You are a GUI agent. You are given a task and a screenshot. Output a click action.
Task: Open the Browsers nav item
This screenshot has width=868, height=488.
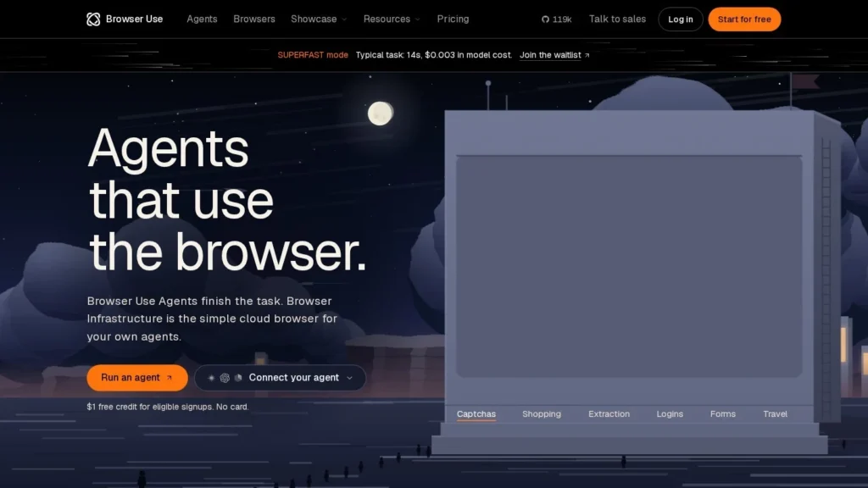(254, 19)
